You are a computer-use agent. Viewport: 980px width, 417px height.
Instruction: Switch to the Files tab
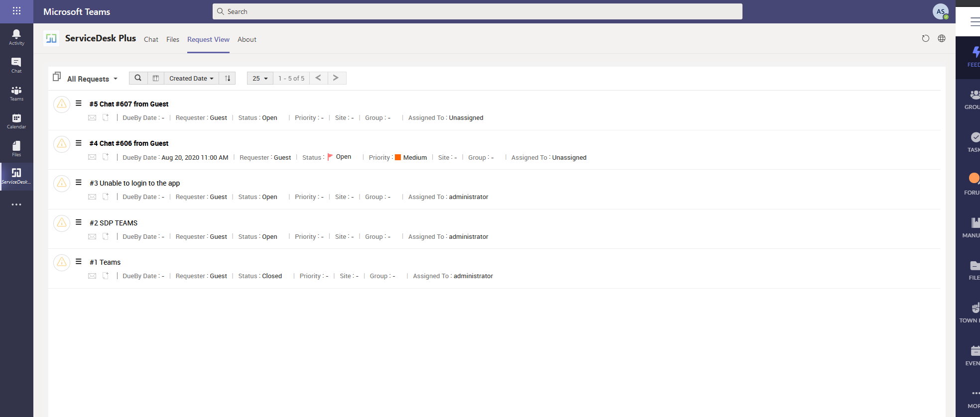[173, 39]
